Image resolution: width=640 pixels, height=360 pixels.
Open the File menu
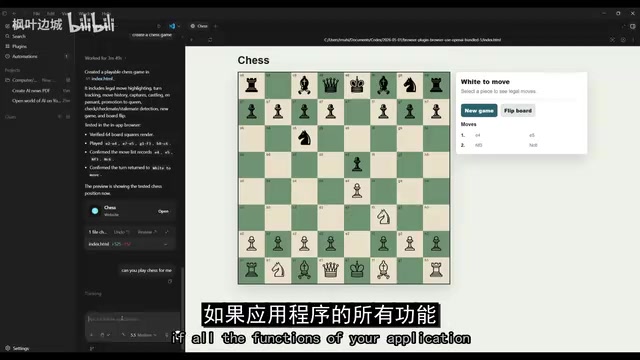36,13
